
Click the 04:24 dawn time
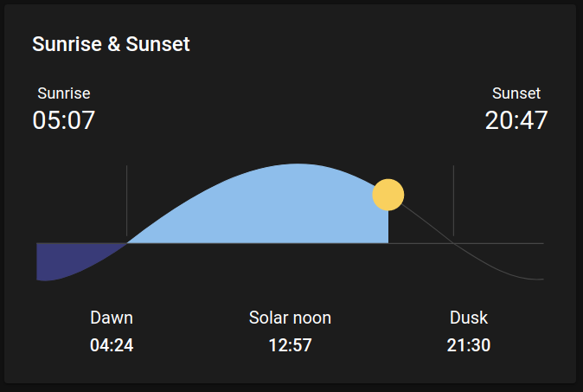coord(112,345)
